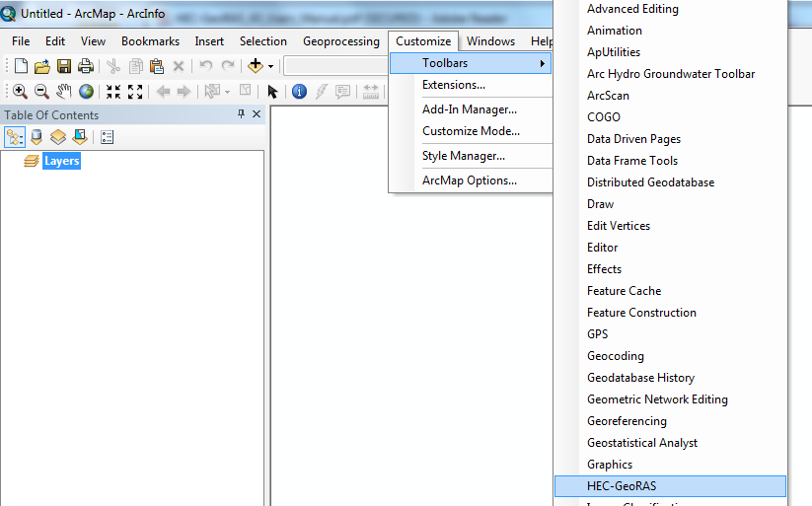
Task: Click the Save map icon
Action: click(64, 66)
